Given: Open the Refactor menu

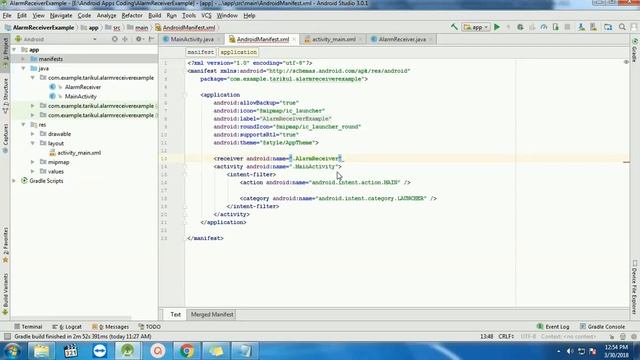Looking at the screenshot, I should [x=132, y=16].
